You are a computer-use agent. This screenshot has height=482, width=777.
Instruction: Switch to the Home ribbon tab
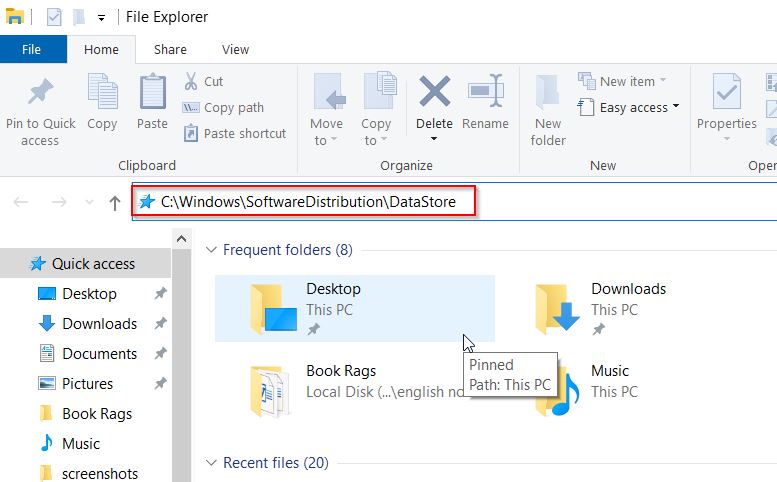[102, 50]
